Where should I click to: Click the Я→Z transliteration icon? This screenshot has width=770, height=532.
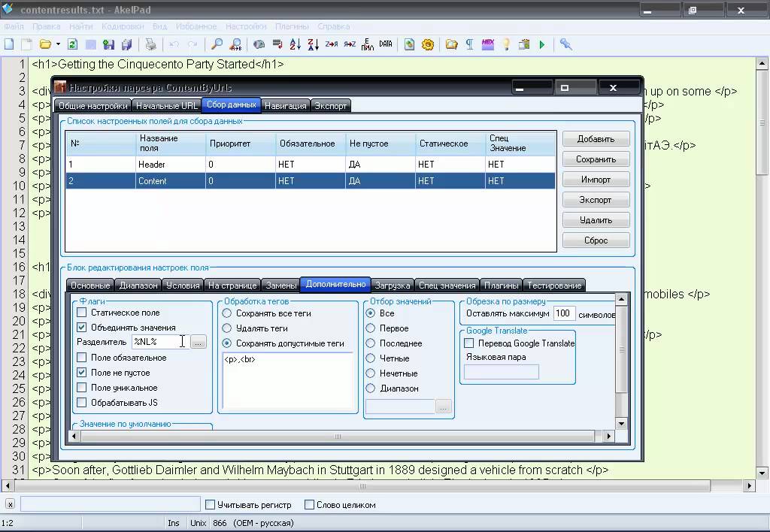click(x=350, y=44)
